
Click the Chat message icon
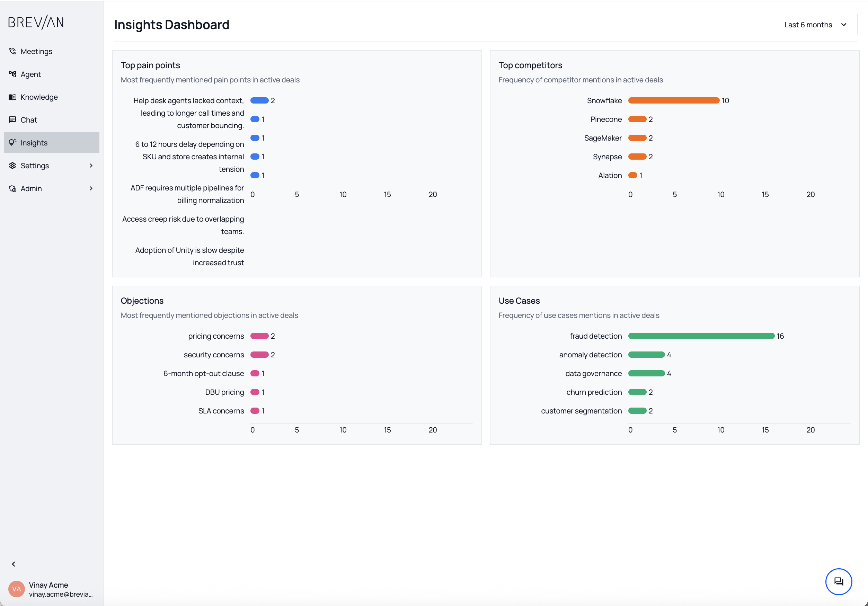point(12,120)
